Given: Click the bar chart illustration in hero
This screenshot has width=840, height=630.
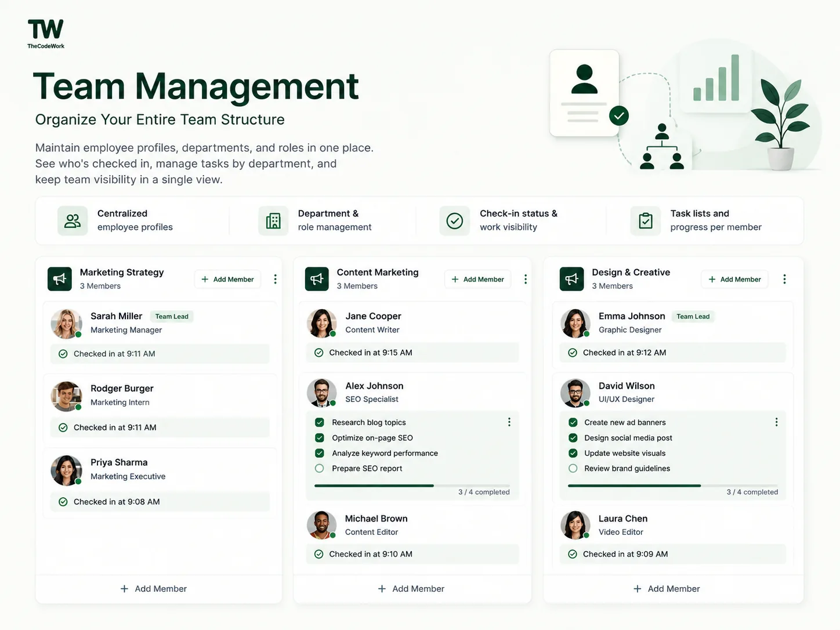Looking at the screenshot, I should point(717,78).
